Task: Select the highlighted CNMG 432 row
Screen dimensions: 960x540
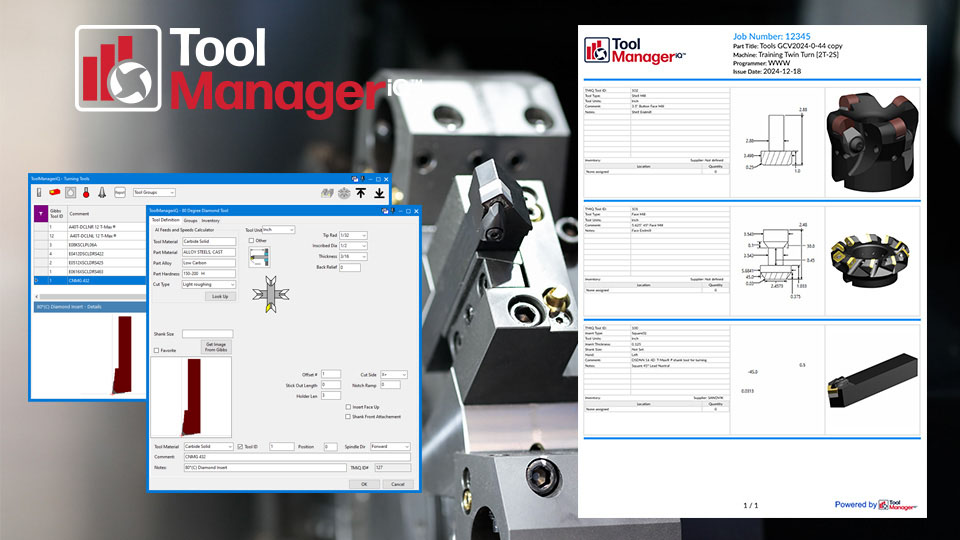Action: 90,280
